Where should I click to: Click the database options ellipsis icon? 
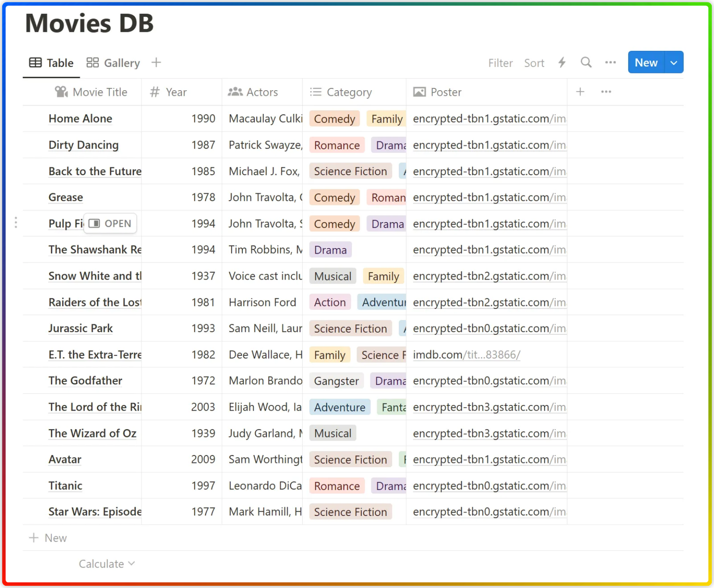pyautogui.click(x=610, y=63)
